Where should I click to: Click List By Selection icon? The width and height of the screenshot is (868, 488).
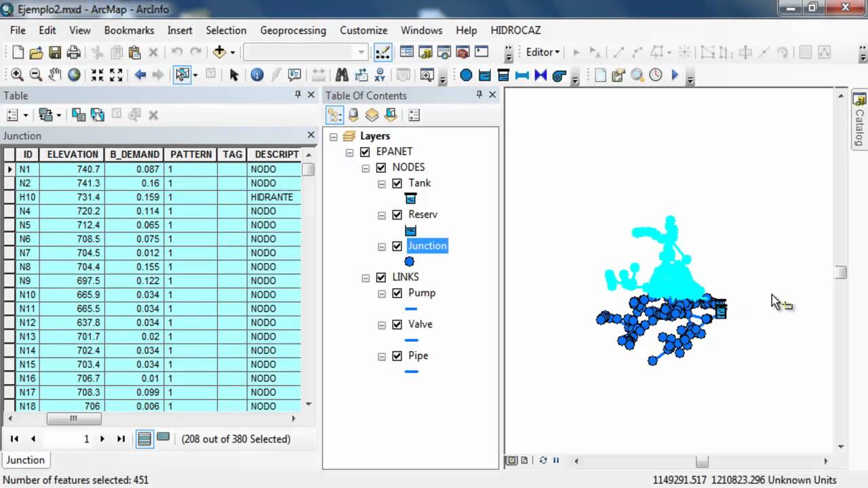coord(391,115)
